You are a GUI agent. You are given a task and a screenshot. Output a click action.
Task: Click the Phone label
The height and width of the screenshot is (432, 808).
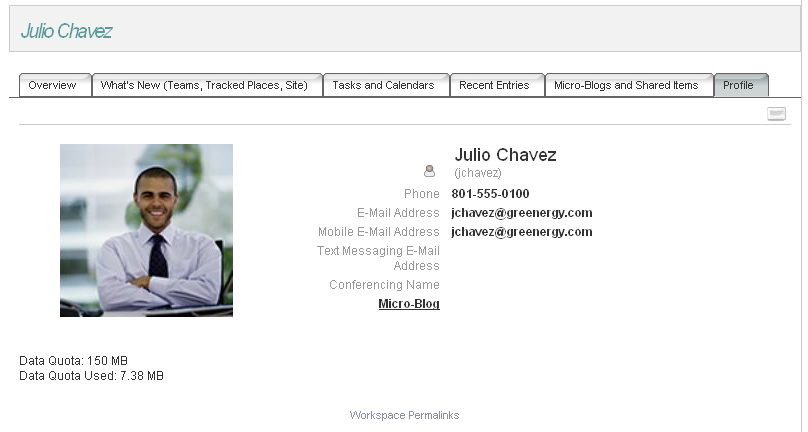(x=422, y=194)
